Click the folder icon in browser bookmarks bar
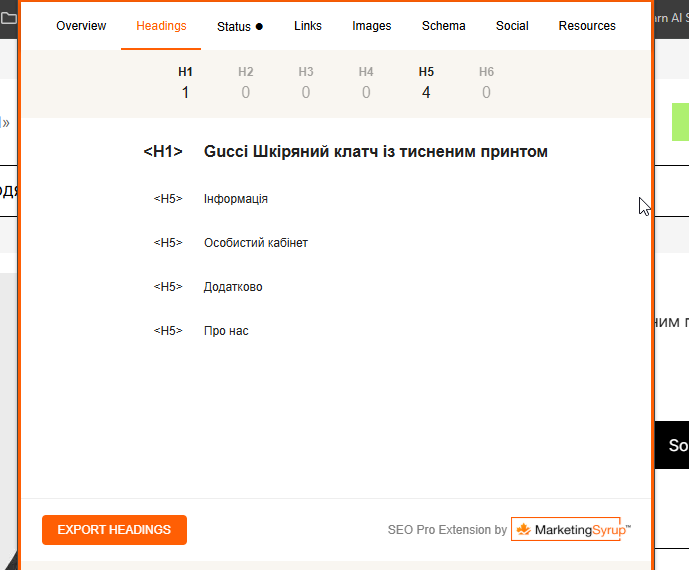 coord(8,18)
